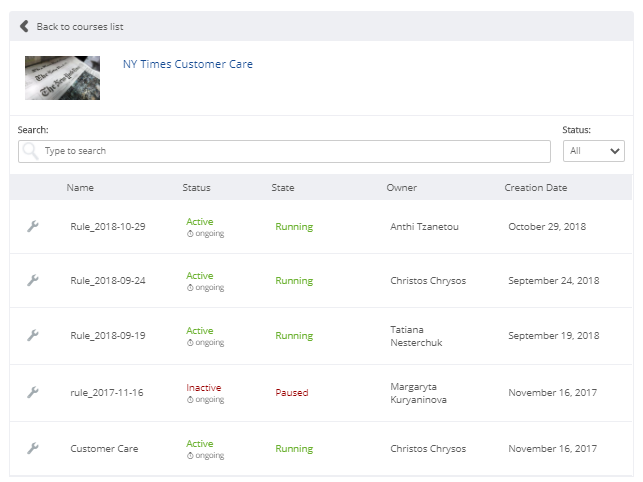This screenshot has width=643, height=482.
Task: Click creation date September 19, 2018
Action: (x=554, y=336)
